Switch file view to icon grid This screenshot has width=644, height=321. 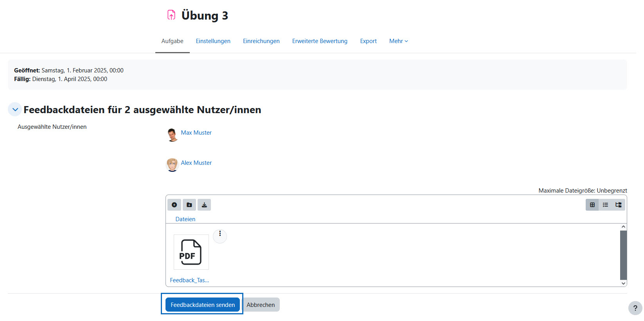pos(592,205)
